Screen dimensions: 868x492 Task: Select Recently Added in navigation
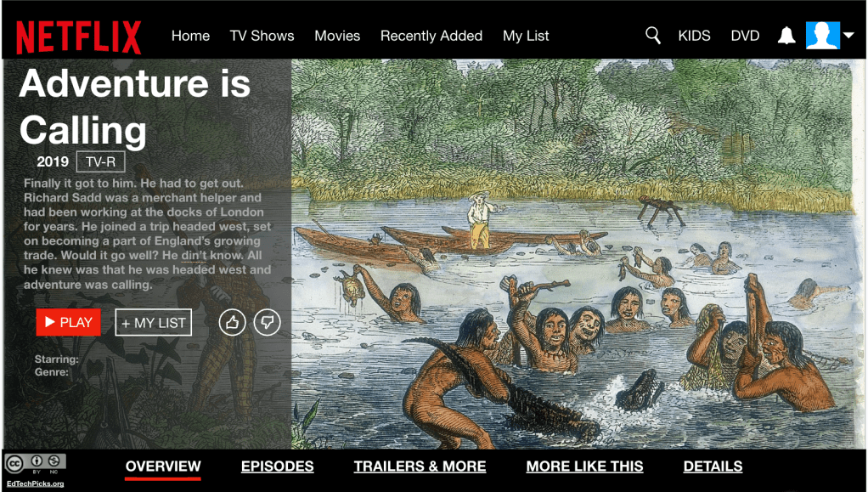click(431, 36)
